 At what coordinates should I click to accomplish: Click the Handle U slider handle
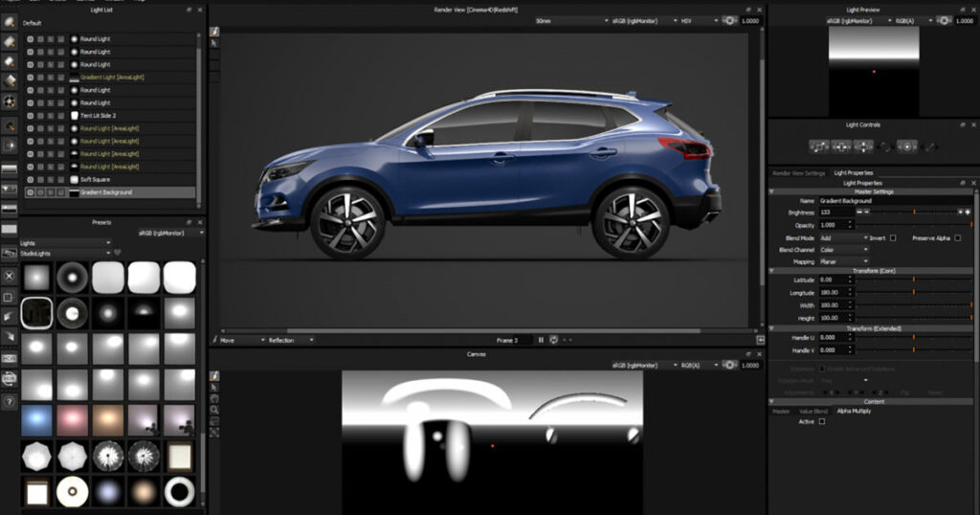tap(914, 338)
